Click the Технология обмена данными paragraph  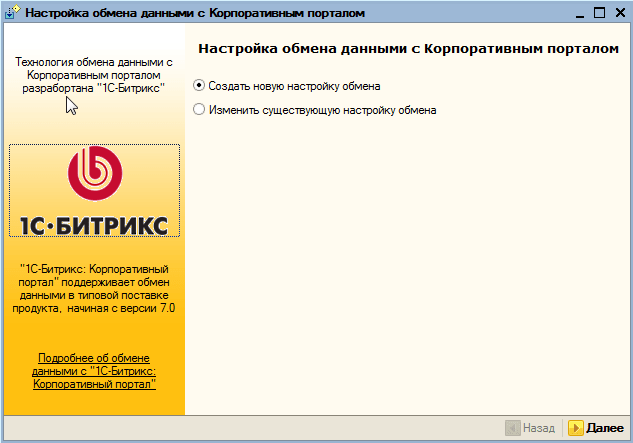tap(94, 75)
